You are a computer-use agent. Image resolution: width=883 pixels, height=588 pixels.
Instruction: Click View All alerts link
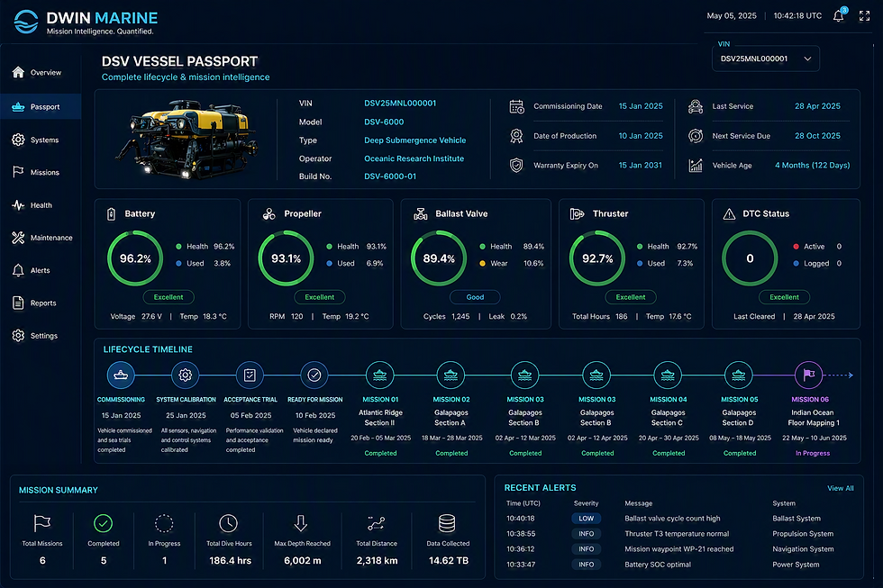pyautogui.click(x=840, y=488)
